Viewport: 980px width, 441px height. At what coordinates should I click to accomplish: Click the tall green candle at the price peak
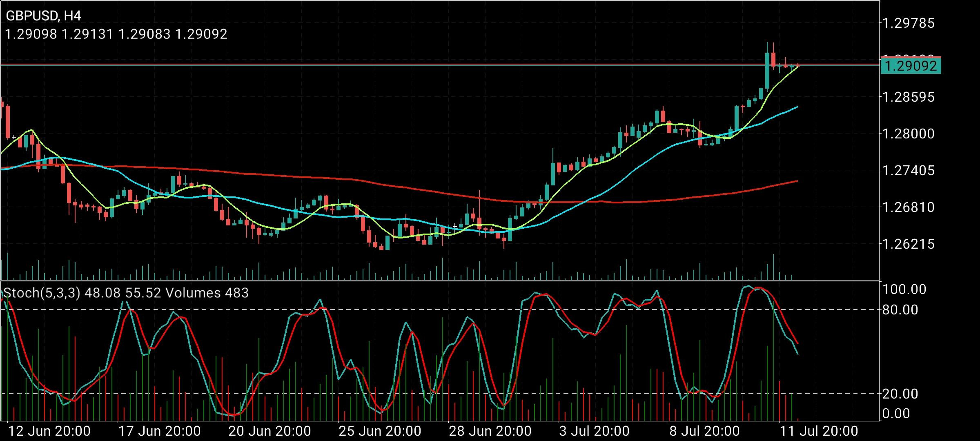[x=767, y=70]
